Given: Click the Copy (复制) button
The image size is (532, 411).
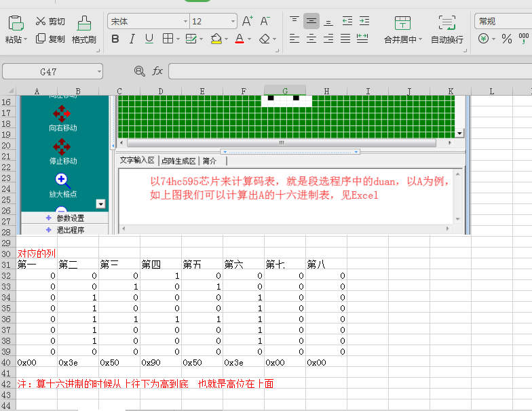Looking at the screenshot, I should [x=50, y=39].
